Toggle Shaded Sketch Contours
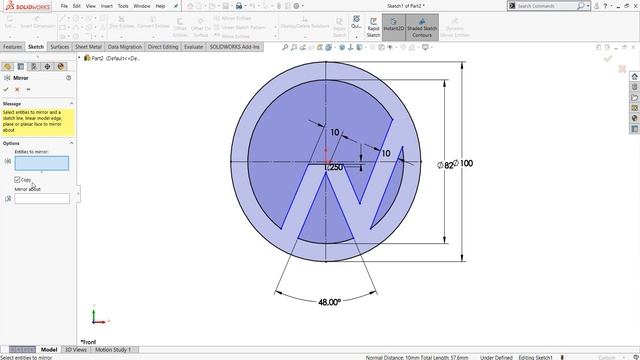 pos(422,27)
